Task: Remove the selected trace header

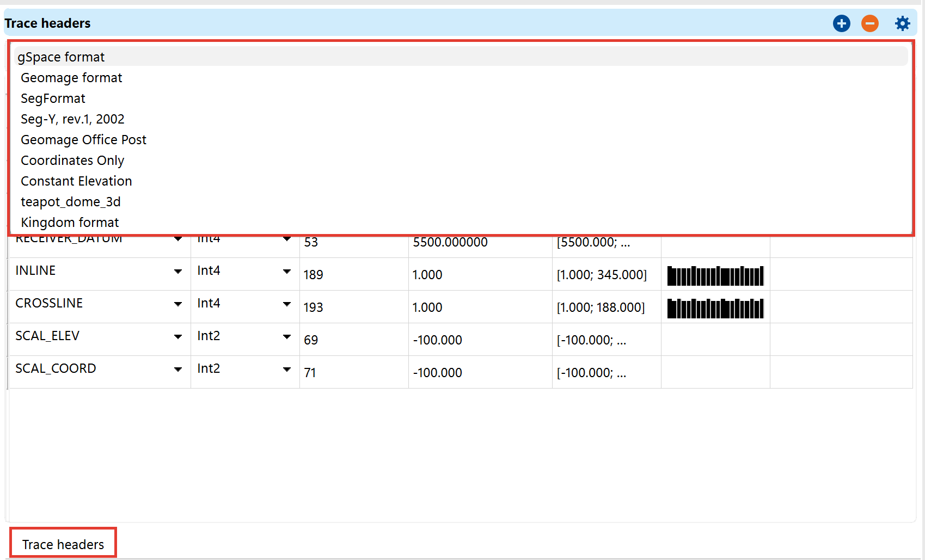Action: pyautogui.click(x=869, y=23)
